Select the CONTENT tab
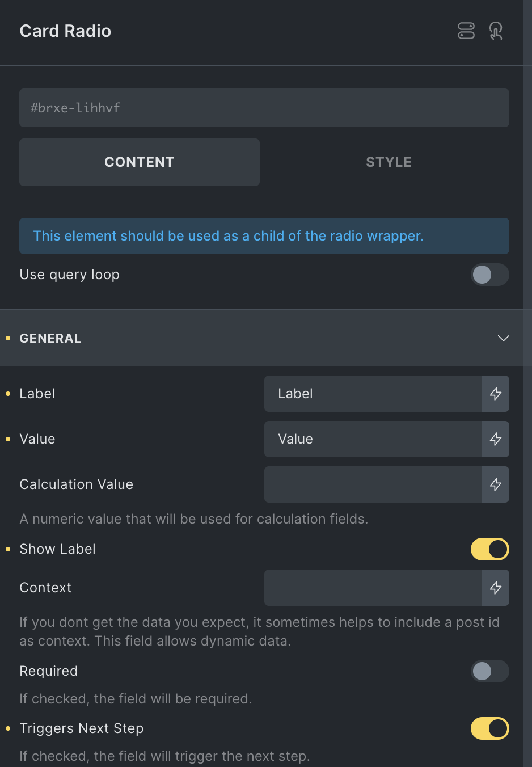Screen dimensions: 532x767 pyautogui.click(x=140, y=162)
